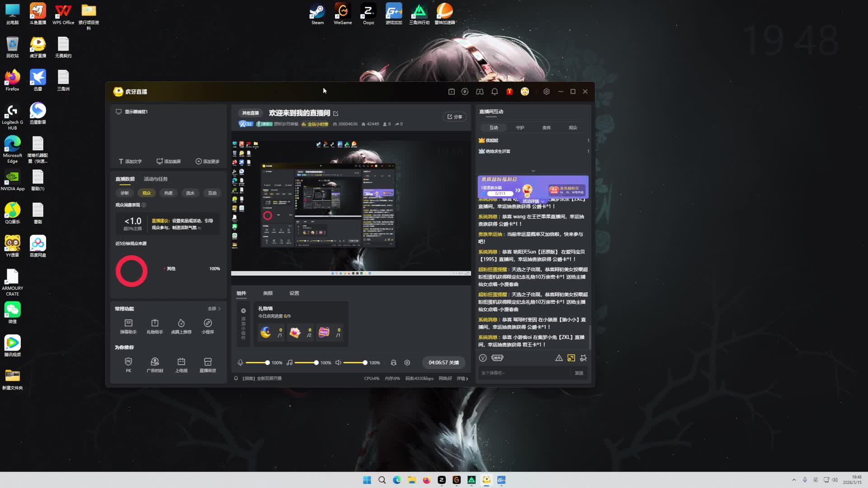The image size is (868, 488).
Task: Click the red gift box icon
Action: 509,92
